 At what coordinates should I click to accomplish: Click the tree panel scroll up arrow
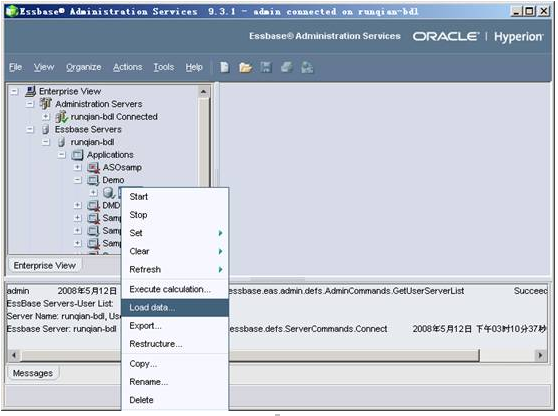click(203, 91)
